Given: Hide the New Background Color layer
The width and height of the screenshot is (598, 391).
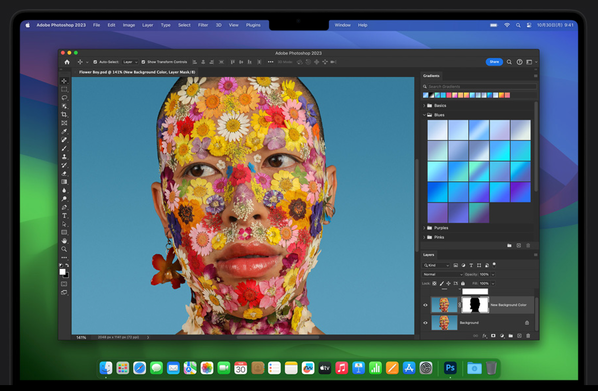Looking at the screenshot, I should tap(425, 305).
